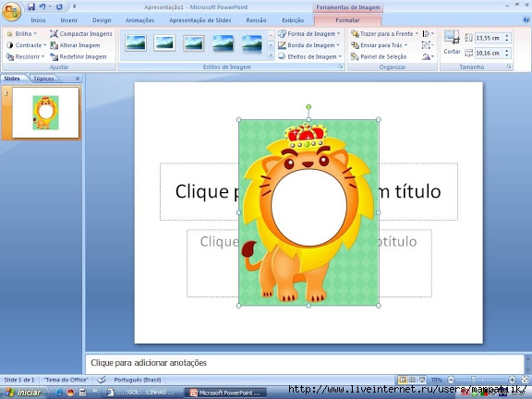
Task: Click the notes area to add anotações
Action: [x=305, y=363]
